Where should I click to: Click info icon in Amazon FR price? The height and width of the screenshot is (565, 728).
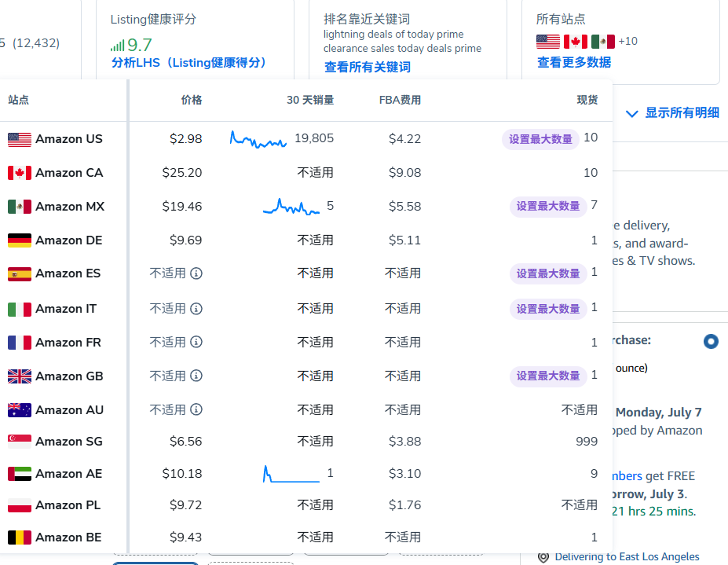click(x=196, y=342)
